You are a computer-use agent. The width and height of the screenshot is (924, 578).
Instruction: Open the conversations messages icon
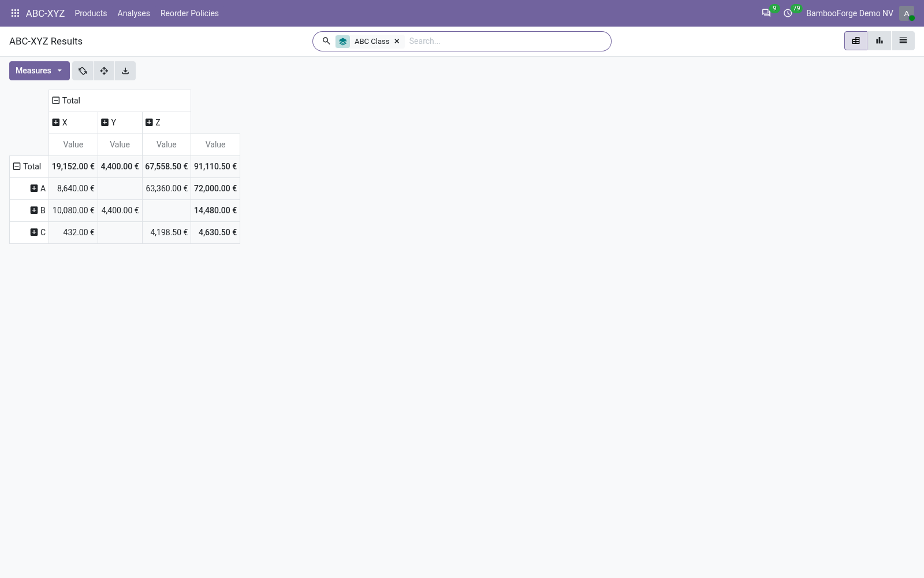point(766,13)
